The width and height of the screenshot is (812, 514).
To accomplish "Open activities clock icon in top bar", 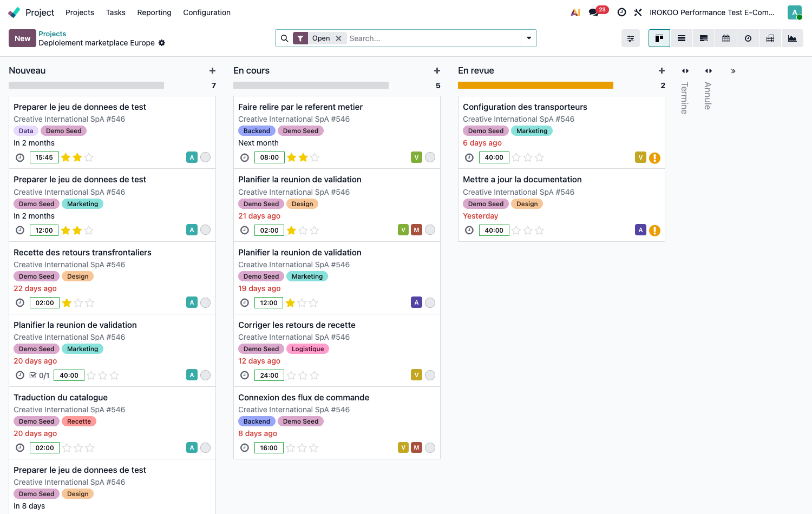I will pyautogui.click(x=622, y=12).
